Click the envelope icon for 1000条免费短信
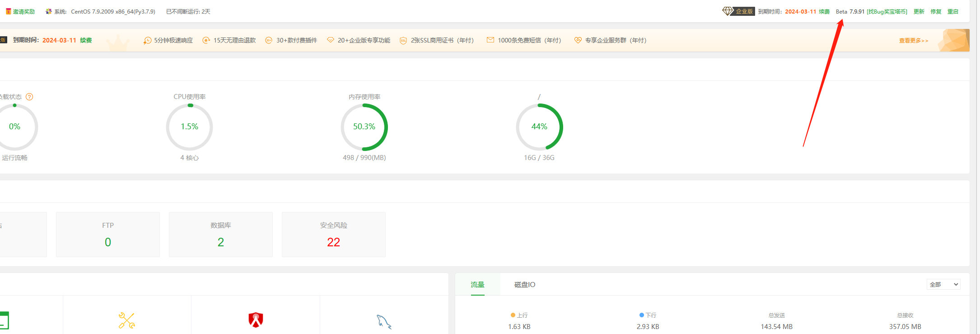980x334 pixels. (x=490, y=40)
